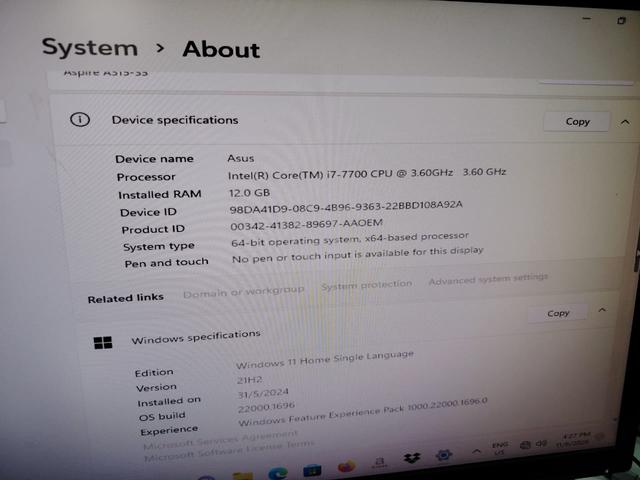Open System protection link
Image resolution: width=640 pixels, height=480 pixels.
pos(366,285)
